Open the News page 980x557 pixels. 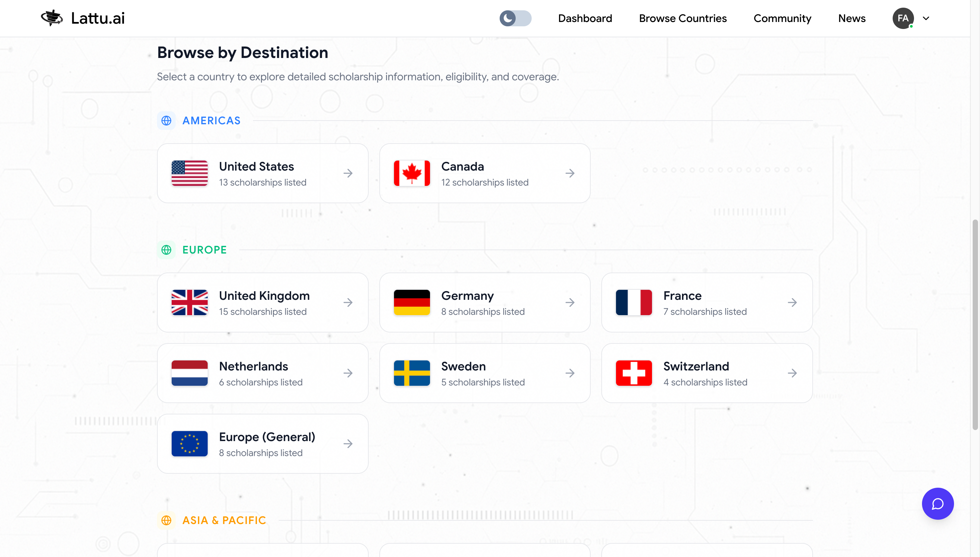click(x=852, y=18)
